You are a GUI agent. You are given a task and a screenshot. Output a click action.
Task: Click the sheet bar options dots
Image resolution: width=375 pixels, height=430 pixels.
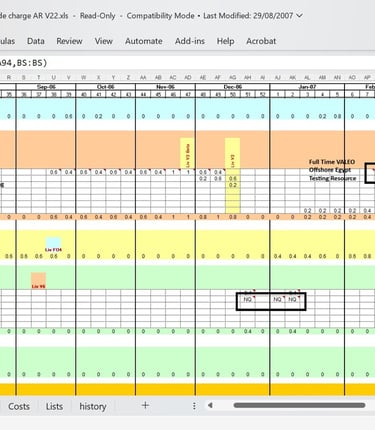pyautogui.click(x=194, y=406)
